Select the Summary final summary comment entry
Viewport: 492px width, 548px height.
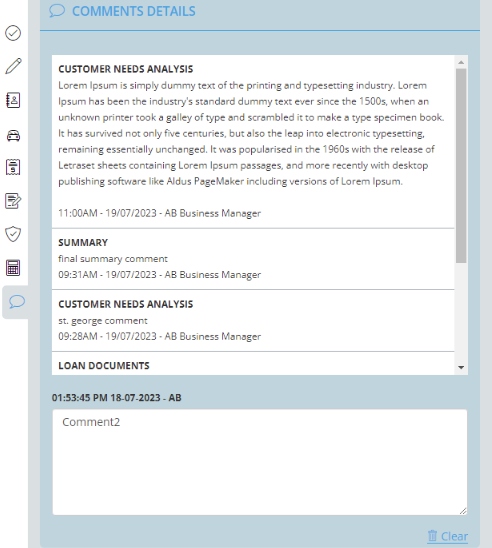coord(253,259)
